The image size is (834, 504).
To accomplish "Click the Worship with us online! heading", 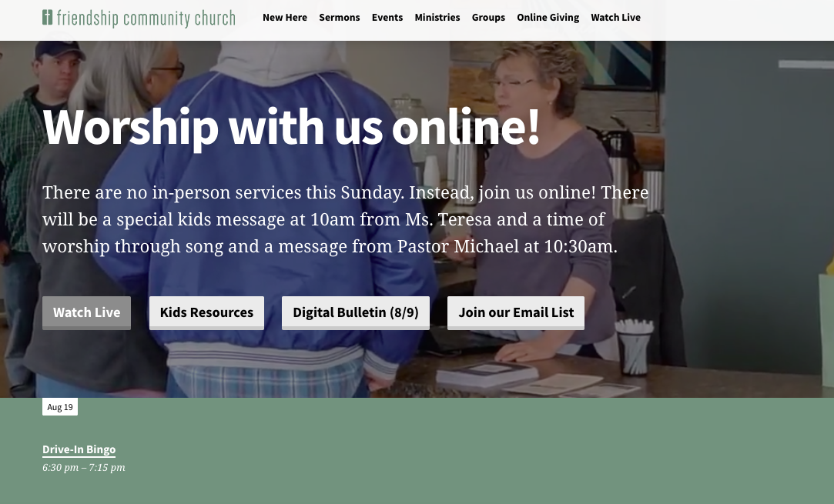I will [291, 128].
